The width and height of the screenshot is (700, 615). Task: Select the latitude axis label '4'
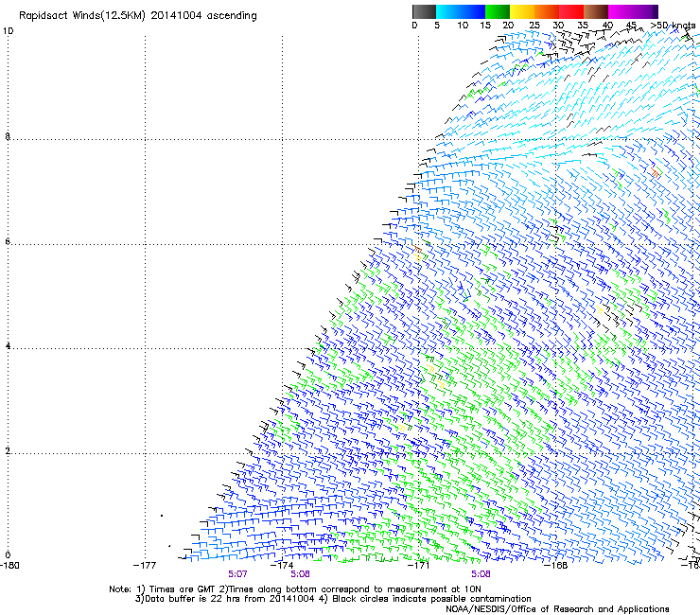point(8,346)
